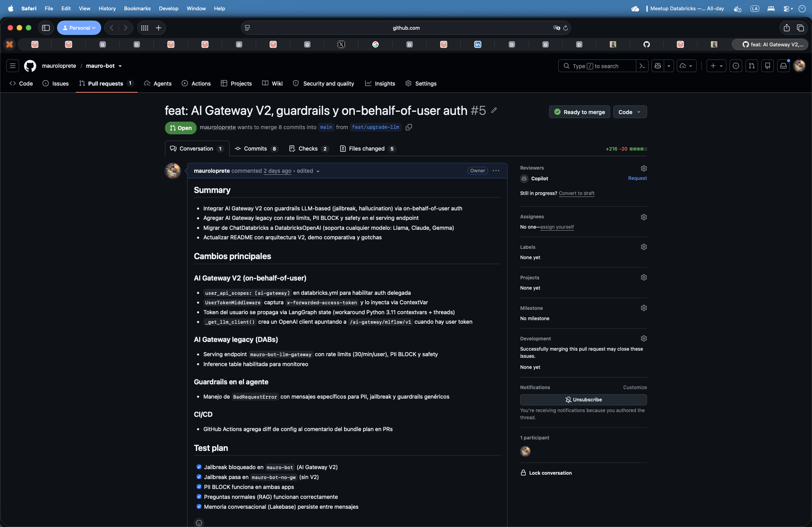
Task: Open GitHub homepage via Octocat logo
Action: (30, 66)
